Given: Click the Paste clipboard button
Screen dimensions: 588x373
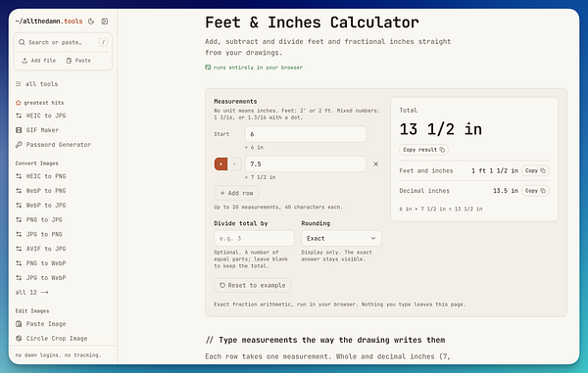Looking at the screenshot, I should tap(78, 61).
